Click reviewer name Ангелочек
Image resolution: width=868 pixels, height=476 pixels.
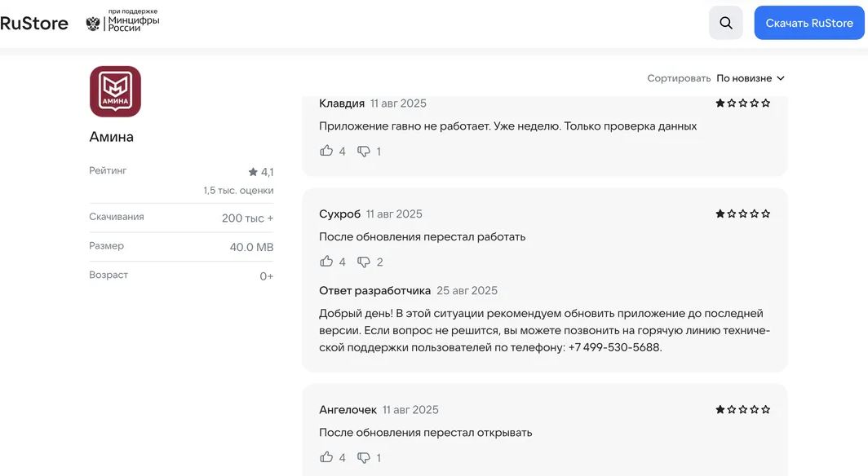348,409
